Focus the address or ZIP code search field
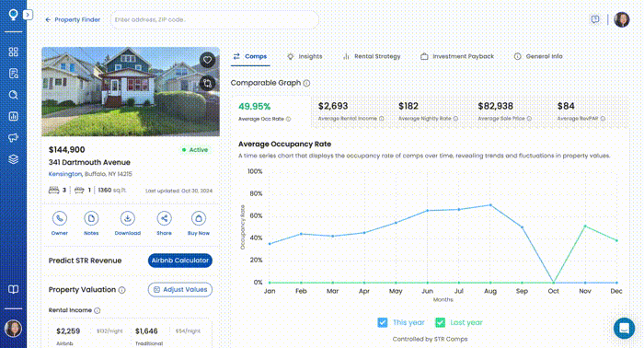644x348 pixels. click(x=214, y=19)
